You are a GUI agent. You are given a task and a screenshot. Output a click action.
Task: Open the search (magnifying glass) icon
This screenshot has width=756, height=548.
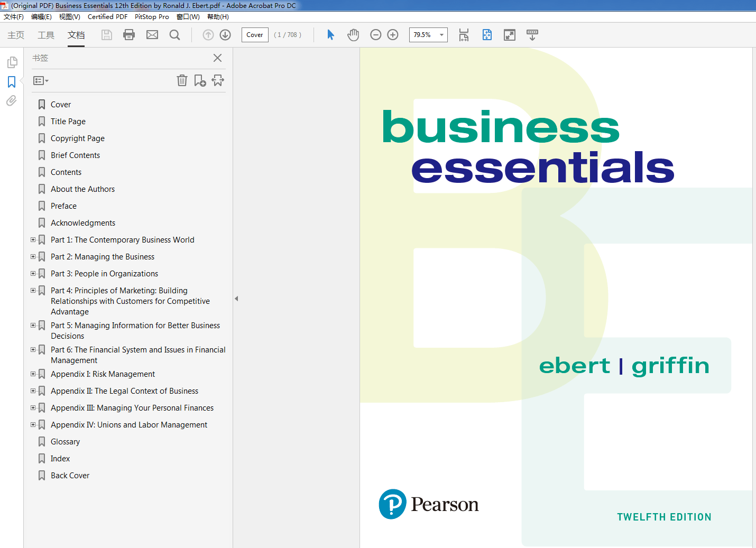coord(175,35)
